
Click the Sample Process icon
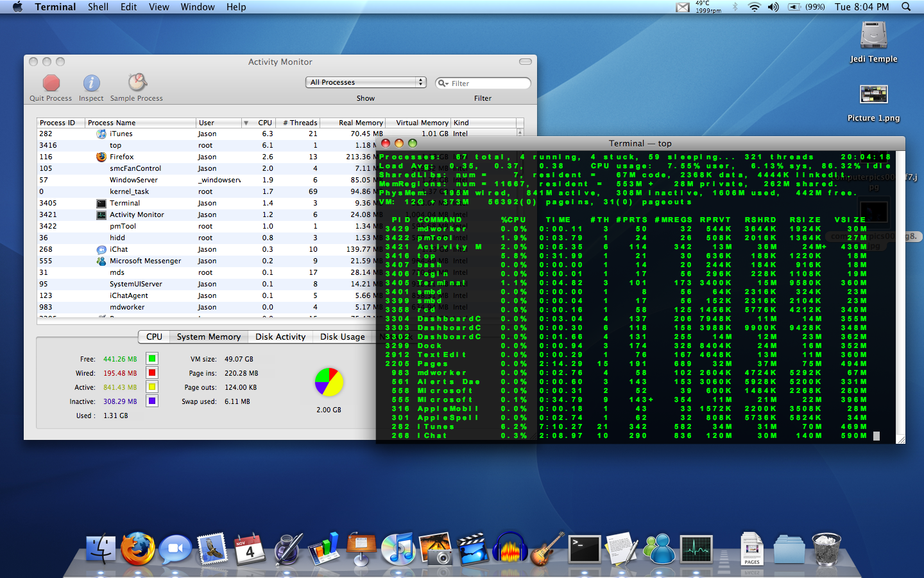(x=137, y=82)
